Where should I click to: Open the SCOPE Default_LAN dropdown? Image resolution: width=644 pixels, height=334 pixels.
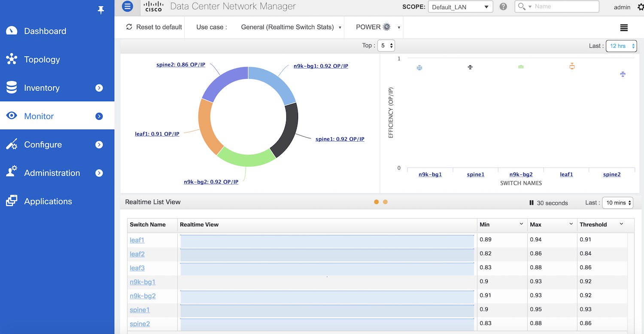click(x=460, y=7)
